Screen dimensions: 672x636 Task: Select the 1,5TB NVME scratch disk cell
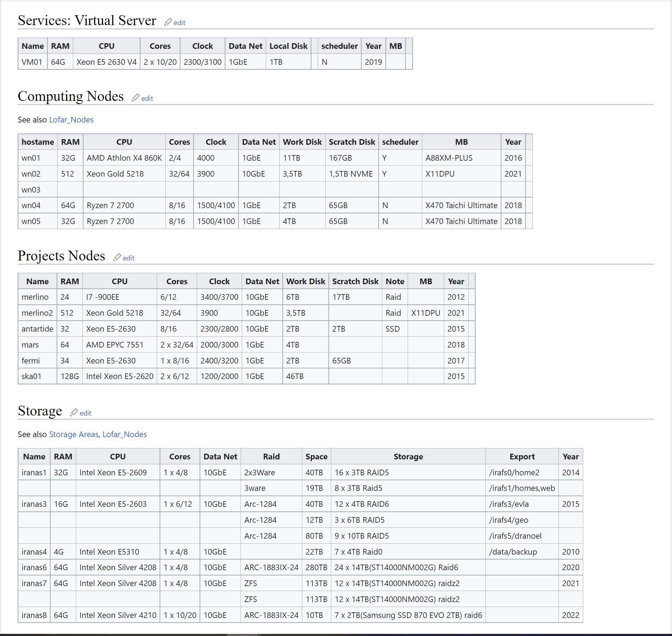tap(352, 174)
